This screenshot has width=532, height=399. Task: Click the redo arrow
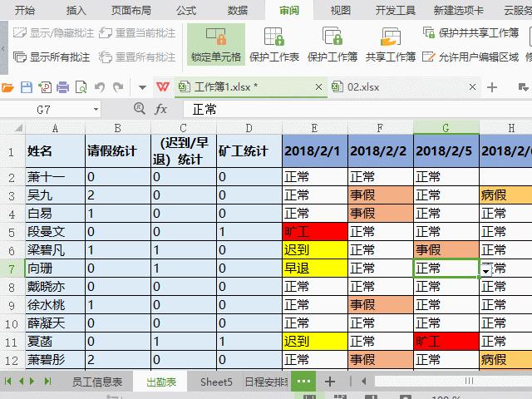tap(118, 87)
